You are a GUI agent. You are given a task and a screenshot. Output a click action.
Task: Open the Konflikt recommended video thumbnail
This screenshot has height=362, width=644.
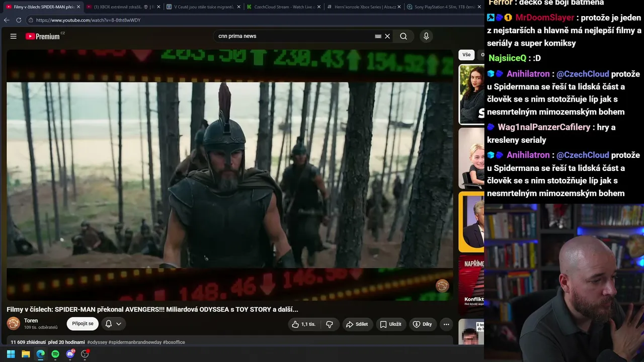coord(471,285)
